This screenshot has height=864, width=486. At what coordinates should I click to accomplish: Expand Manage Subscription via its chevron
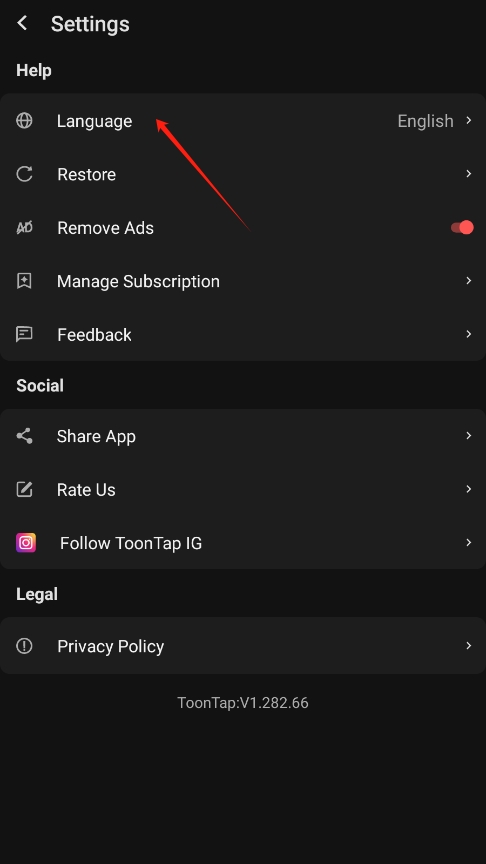click(468, 280)
